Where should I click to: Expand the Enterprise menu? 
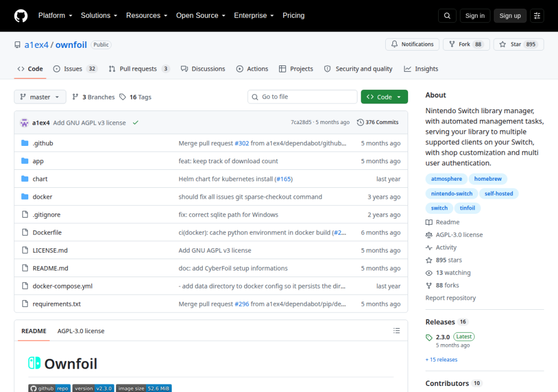pyautogui.click(x=254, y=16)
